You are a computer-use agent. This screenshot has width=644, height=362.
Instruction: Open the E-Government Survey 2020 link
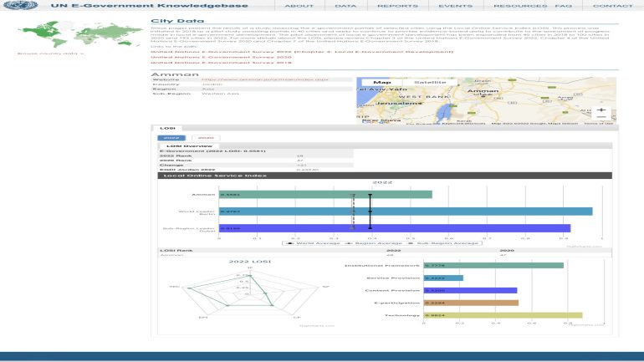point(221,57)
